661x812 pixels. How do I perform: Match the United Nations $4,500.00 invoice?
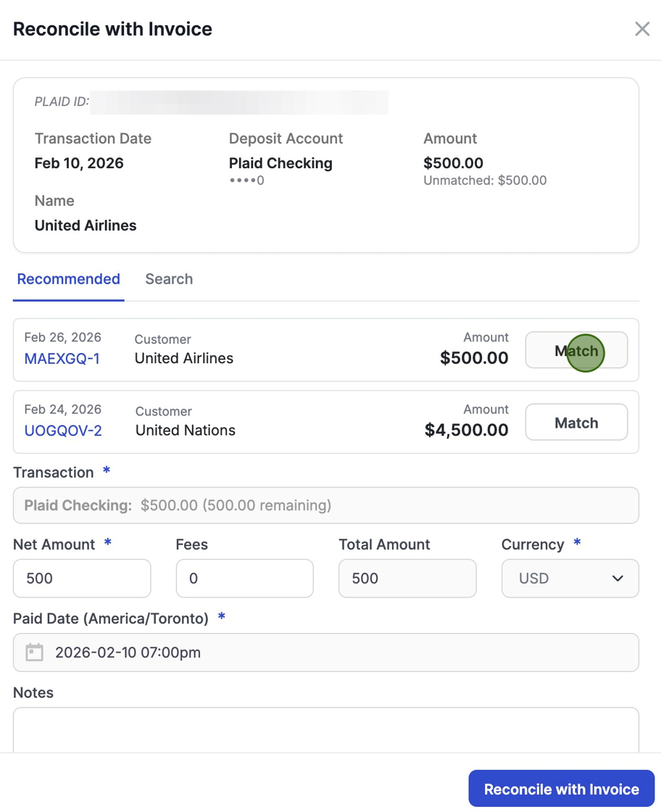coord(576,423)
